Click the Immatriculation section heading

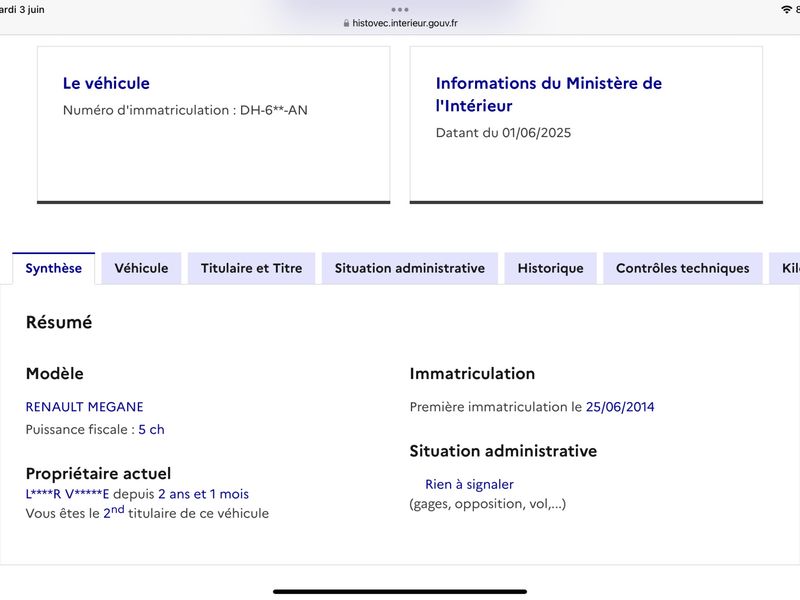(x=472, y=373)
